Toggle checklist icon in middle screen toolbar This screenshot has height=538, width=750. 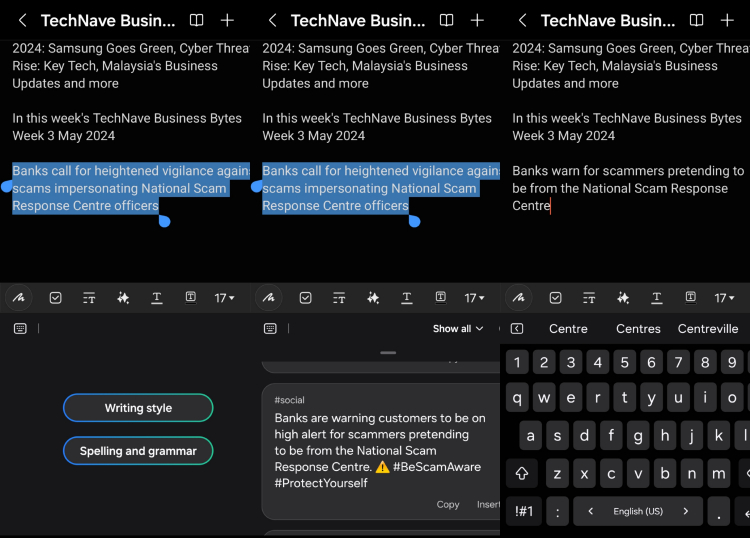(306, 298)
